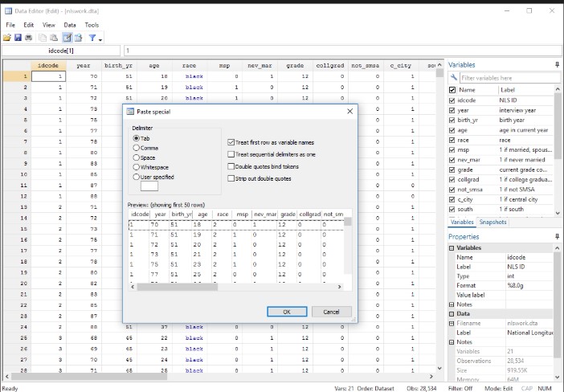Open the File menu
This screenshot has width=564, height=392.
10,25
